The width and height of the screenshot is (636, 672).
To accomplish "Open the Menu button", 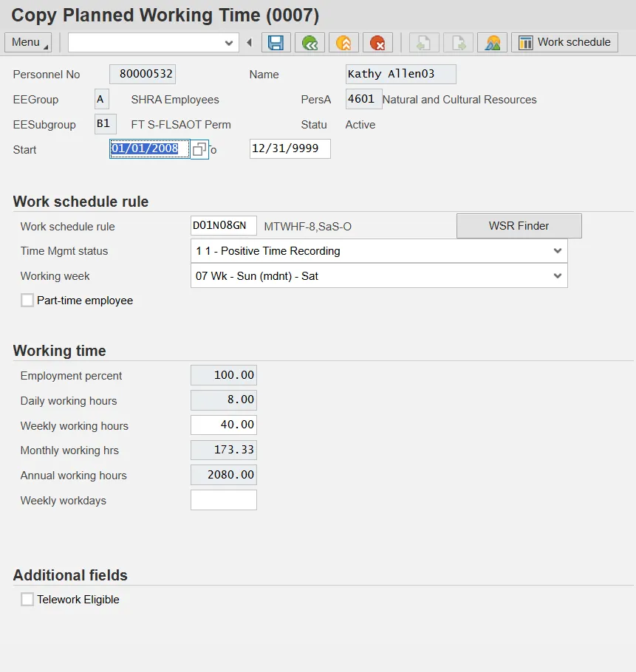I will point(28,42).
